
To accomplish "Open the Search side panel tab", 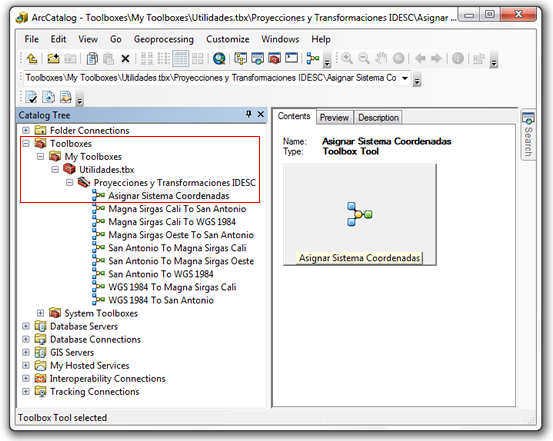I will (x=528, y=134).
